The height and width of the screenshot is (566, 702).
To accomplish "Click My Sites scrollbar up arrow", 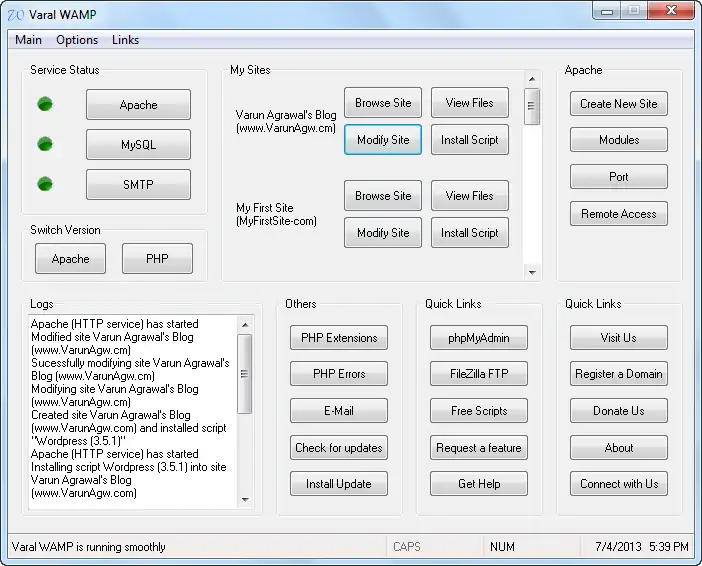I will [x=532, y=79].
